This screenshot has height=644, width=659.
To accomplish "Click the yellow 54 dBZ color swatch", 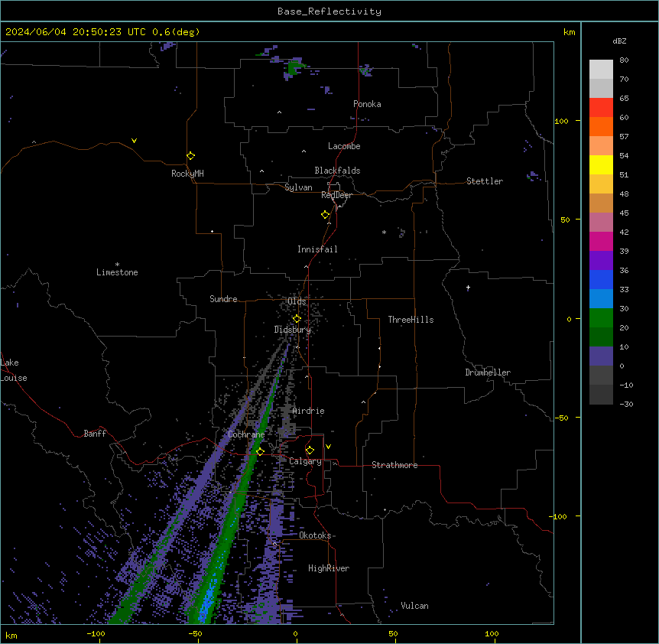I will (x=601, y=164).
